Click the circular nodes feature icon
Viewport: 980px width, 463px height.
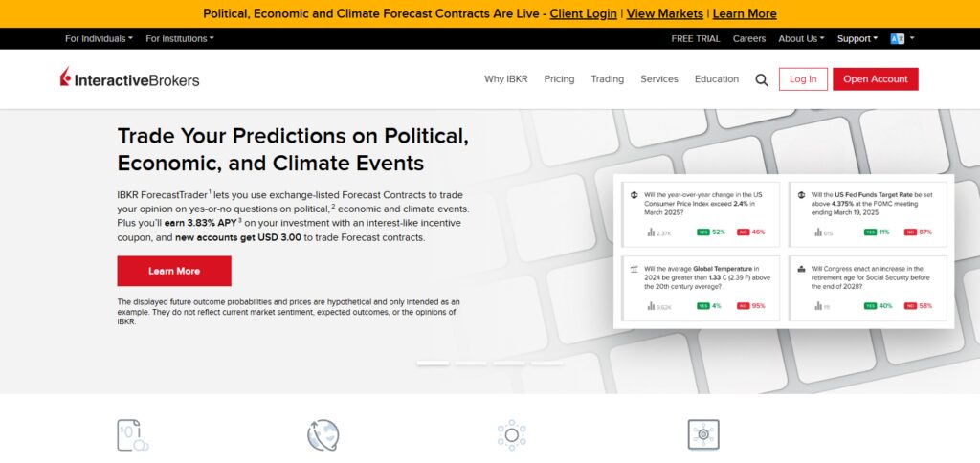click(511, 435)
